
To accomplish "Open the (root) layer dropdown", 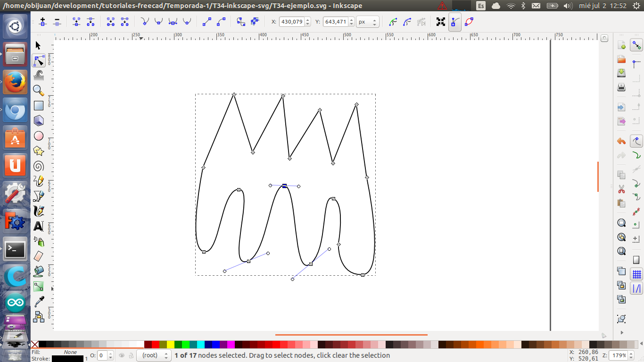I will pos(154,355).
